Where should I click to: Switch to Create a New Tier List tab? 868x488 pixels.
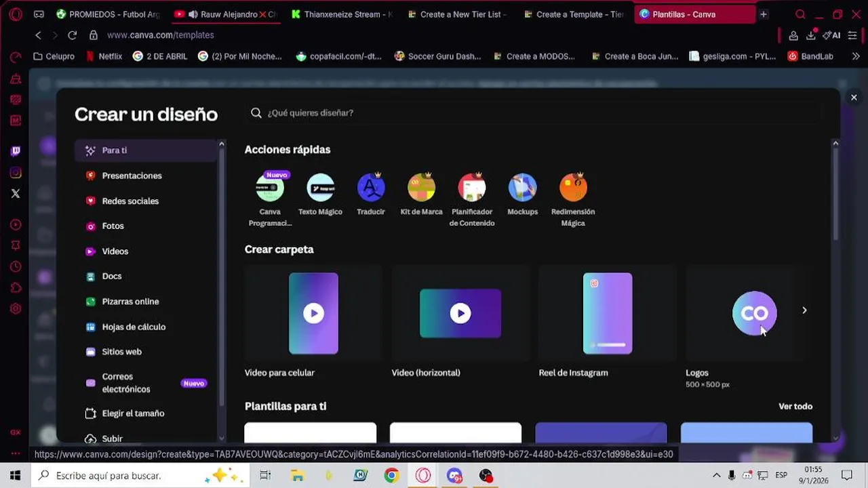point(457,14)
